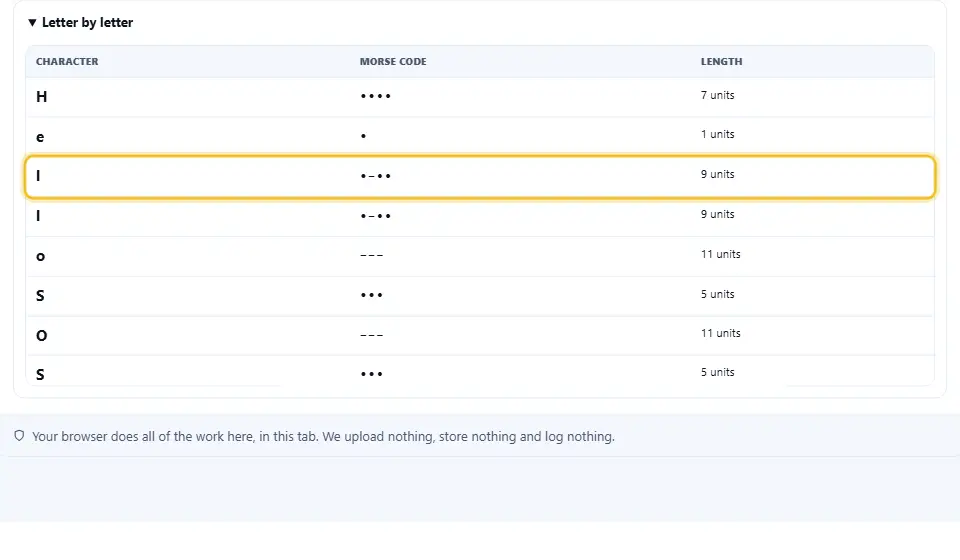The width and height of the screenshot is (960, 560).
Task: Click the shield privacy icon
Action: click(x=20, y=436)
